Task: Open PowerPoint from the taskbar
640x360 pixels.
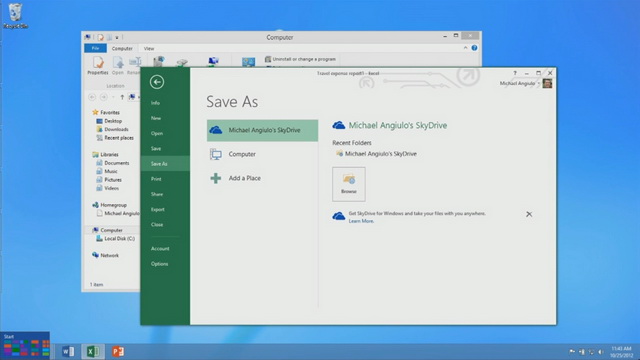Action: [118, 351]
